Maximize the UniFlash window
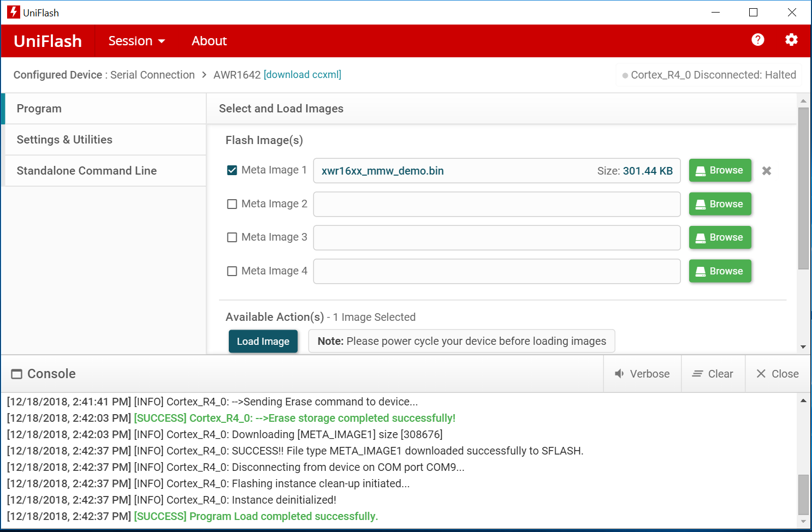 (x=754, y=12)
